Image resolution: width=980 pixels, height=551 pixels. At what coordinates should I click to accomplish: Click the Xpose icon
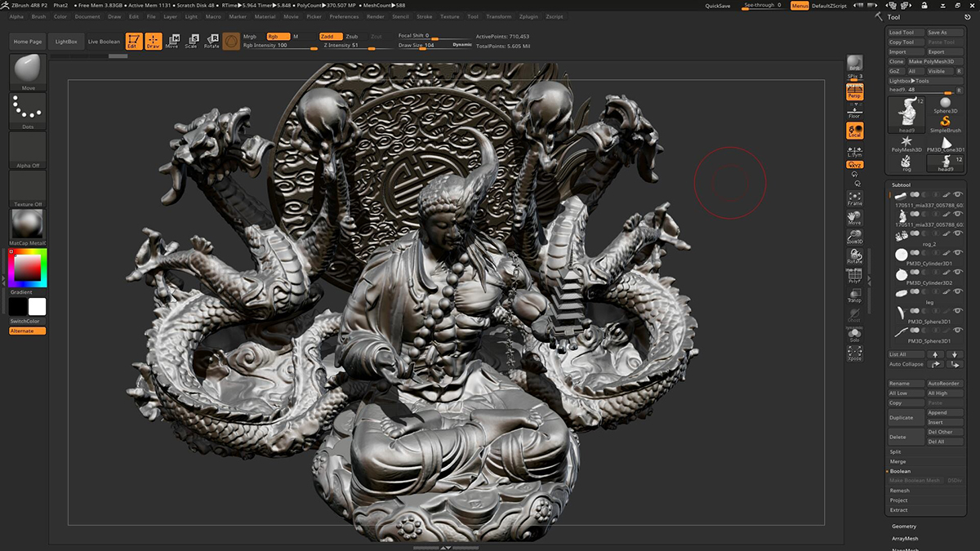coord(854,353)
